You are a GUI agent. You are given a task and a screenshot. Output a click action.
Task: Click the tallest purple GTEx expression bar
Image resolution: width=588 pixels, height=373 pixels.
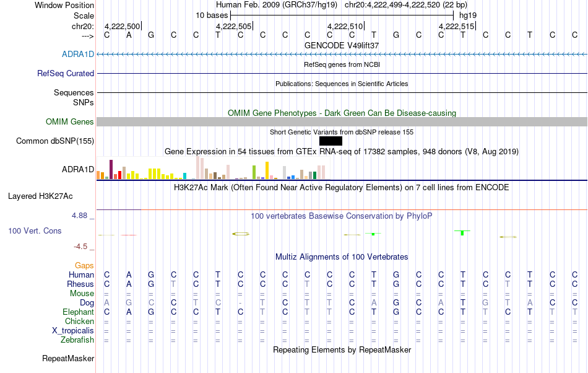pos(111,170)
